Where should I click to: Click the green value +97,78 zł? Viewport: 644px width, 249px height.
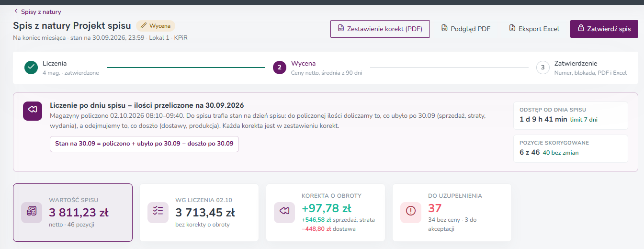tap(327, 208)
